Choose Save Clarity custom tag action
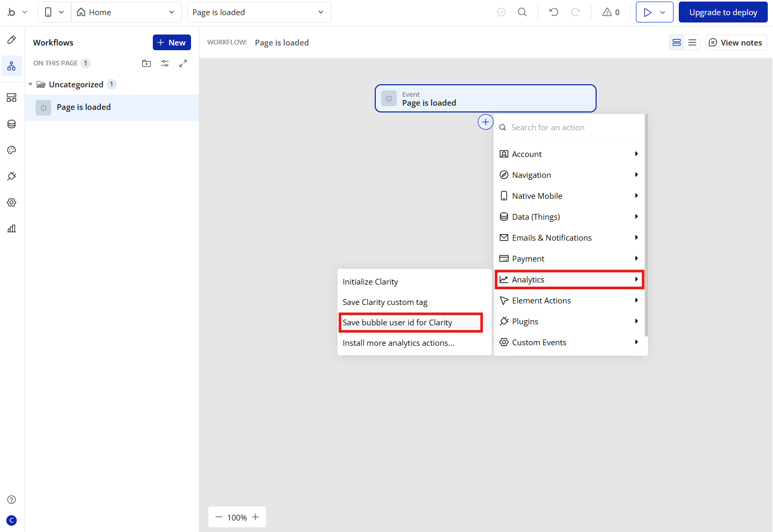Image resolution: width=773 pixels, height=532 pixels. tap(414, 302)
